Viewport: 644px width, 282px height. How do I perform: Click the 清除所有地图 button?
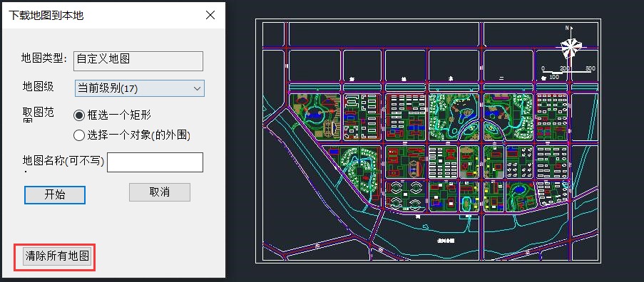[57, 256]
